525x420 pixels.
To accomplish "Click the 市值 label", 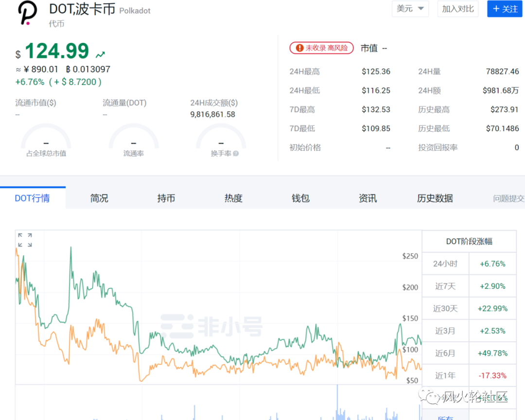I will tap(369, 48).
